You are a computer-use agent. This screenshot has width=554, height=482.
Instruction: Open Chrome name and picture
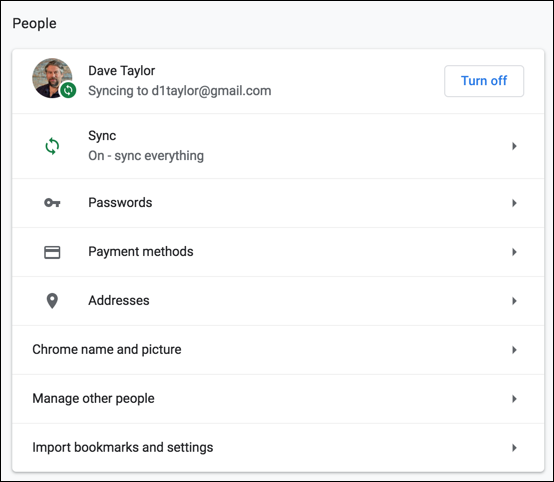tap(278, 350)
